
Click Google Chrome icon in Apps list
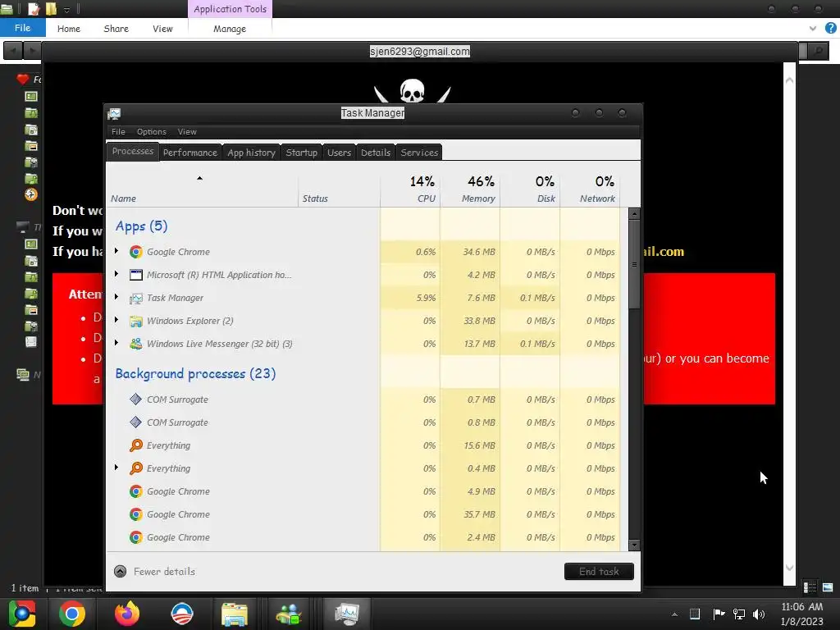pos(136,252)
